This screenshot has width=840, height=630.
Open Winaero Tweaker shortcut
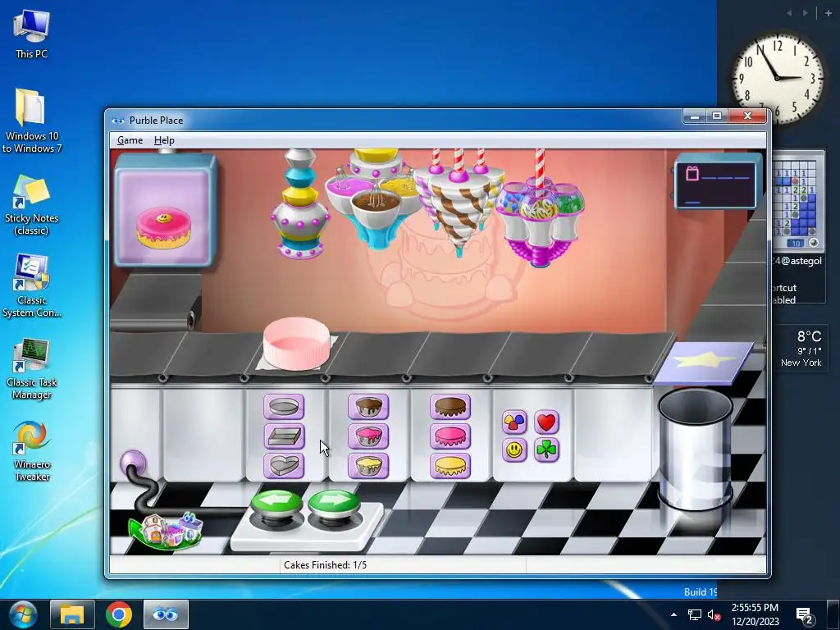coord(32,451)
